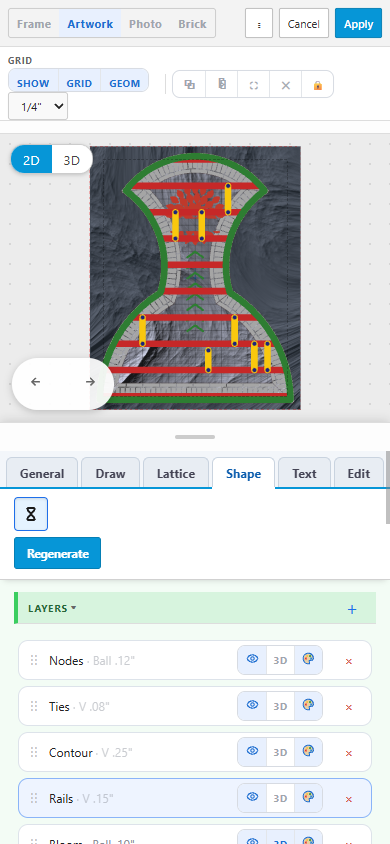Viewport: 390px width, 844px height.
Task: Switch to the Lattice tab
Action: 176,473
